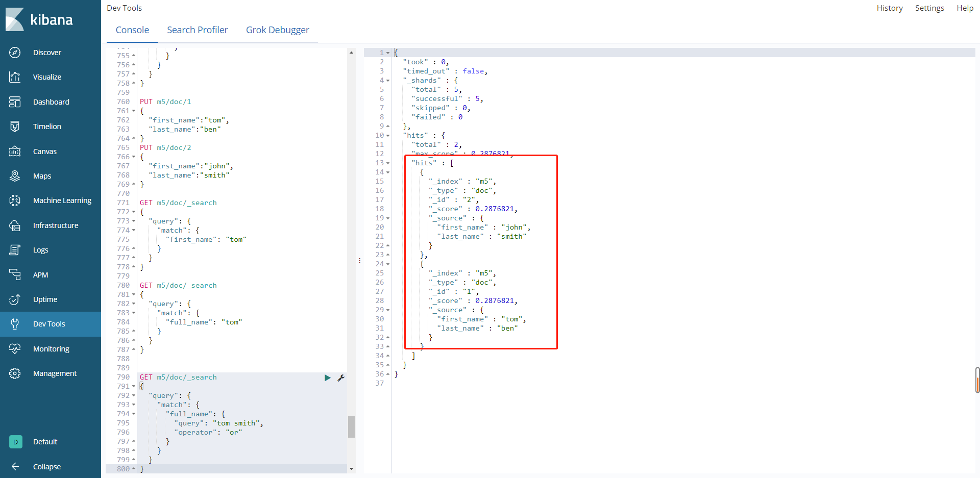
Task: Click Monitoring label in sidebar
Action: [x=51, y=349]
